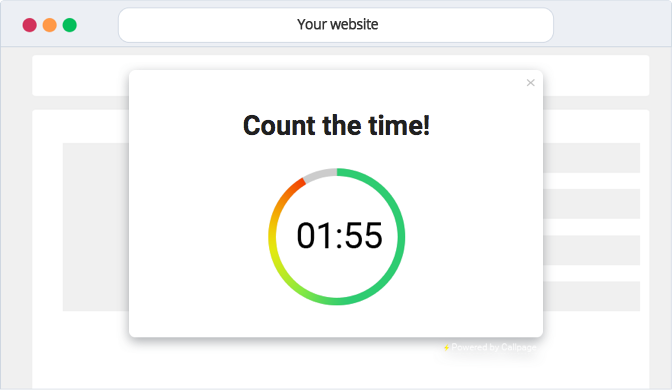Viewport: 672px width, 390px height.
Task: Click the topmost grey placeholder bar right of the popup
Action: (x=591, y=158)
